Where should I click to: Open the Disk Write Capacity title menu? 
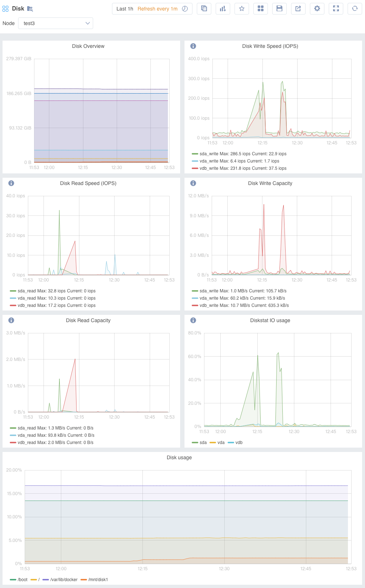(270, 183)
